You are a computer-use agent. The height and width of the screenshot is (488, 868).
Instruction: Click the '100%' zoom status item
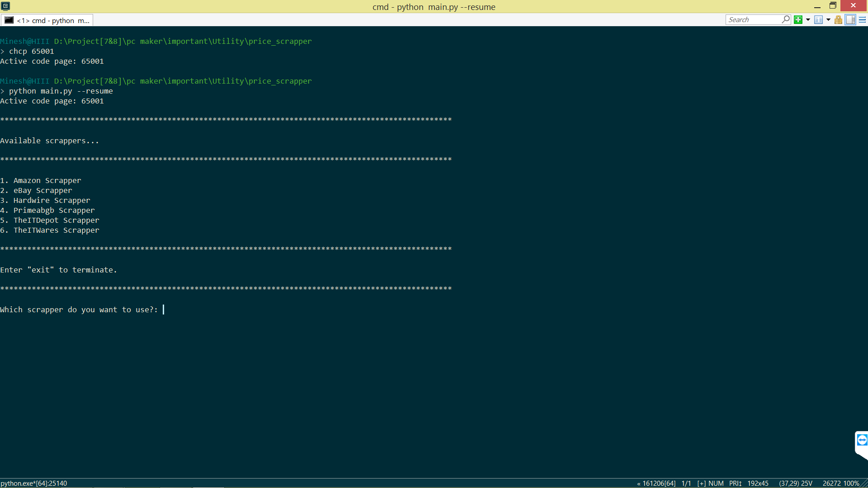click(851, 483)
